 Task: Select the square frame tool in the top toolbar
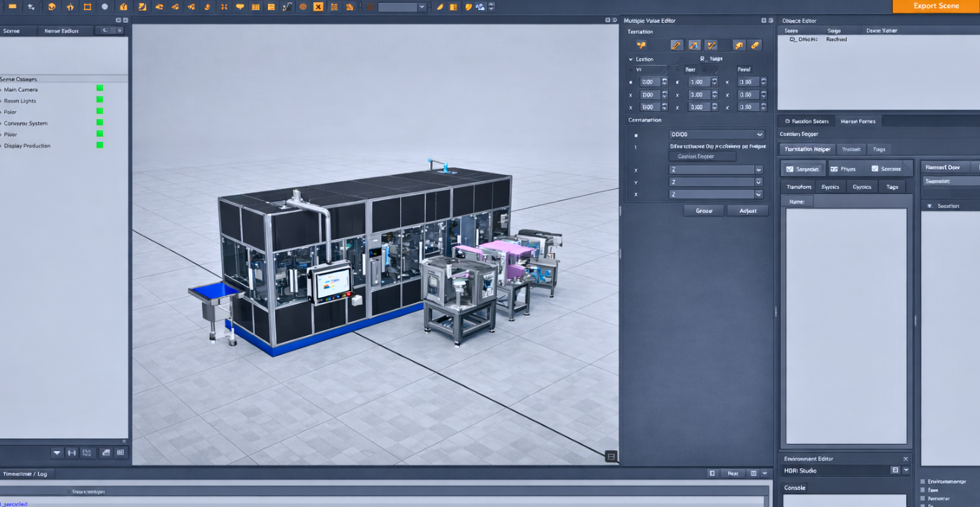coord(87,6)
